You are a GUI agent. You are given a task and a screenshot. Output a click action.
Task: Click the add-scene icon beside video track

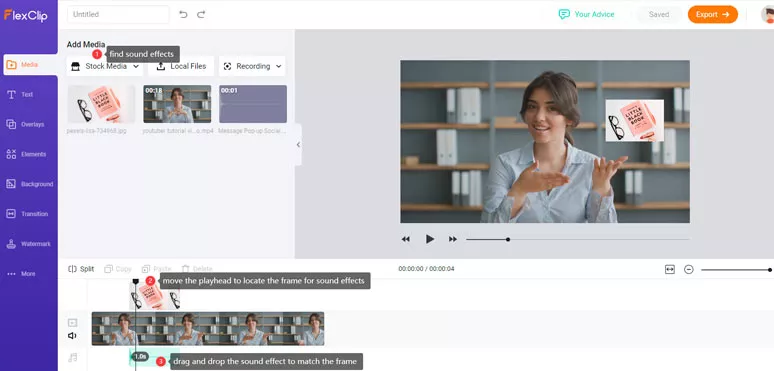[73, 323]
